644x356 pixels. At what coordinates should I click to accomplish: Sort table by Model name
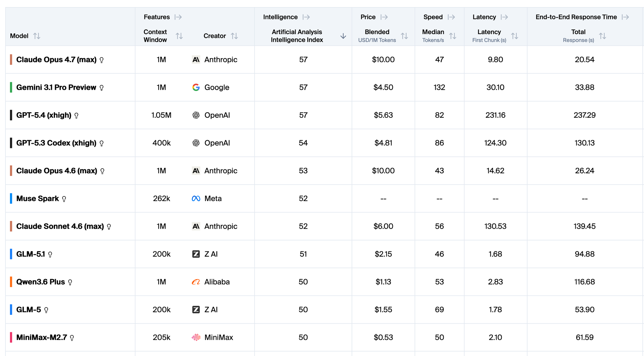(37, 36)
